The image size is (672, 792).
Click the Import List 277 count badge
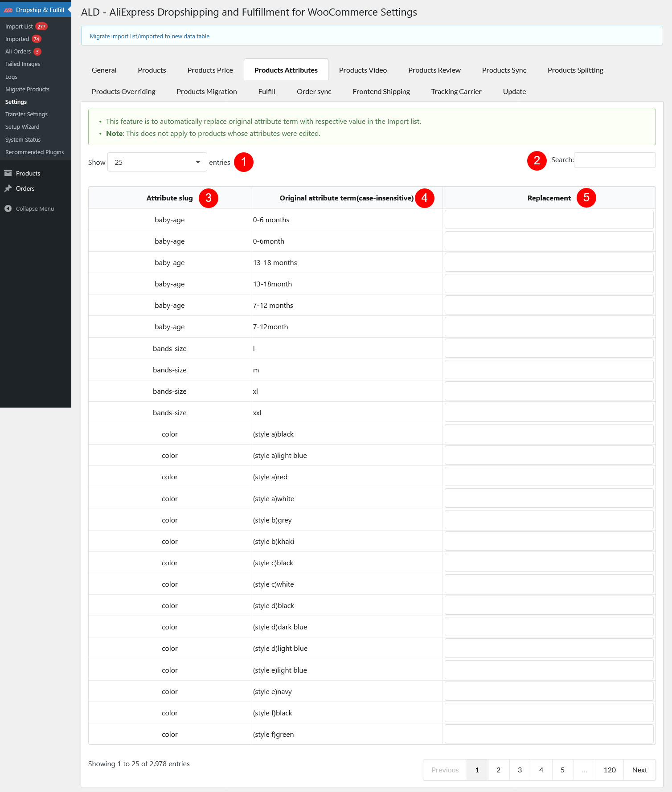pos(41,27)
